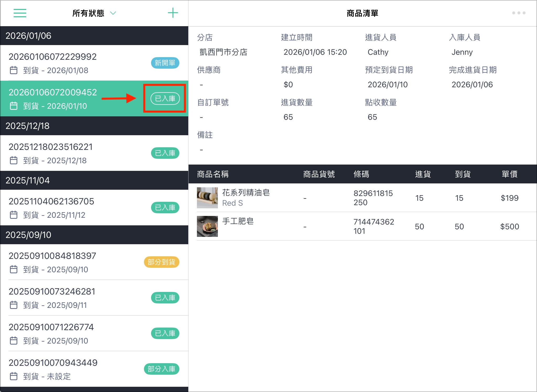Screen dimensions: 537x392
Task: Click calendar icon for order 20250910084818397
Action: click(x=14, y=269)
